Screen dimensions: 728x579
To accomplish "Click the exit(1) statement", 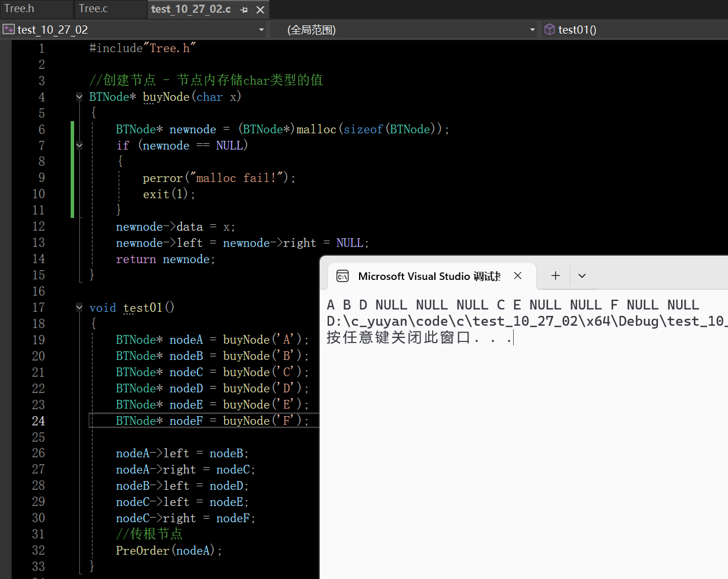I will tap(169, 194).
